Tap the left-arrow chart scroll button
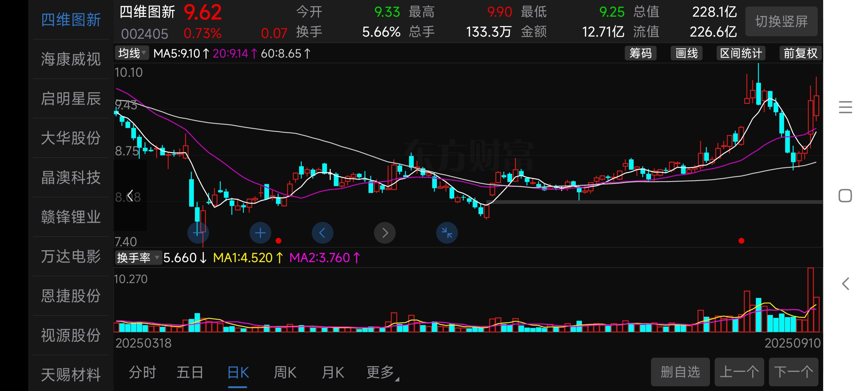The image size is (868, 391). (x=323, y=233)
